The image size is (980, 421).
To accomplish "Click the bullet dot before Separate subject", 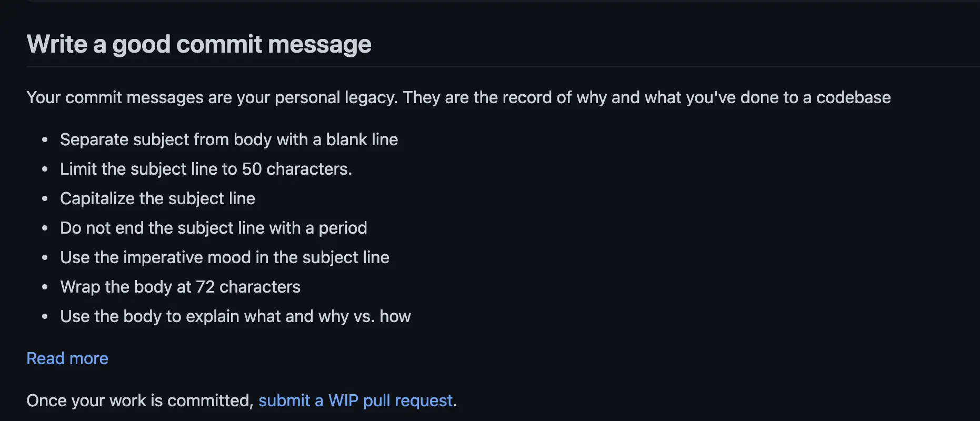I will click(45, 140).
